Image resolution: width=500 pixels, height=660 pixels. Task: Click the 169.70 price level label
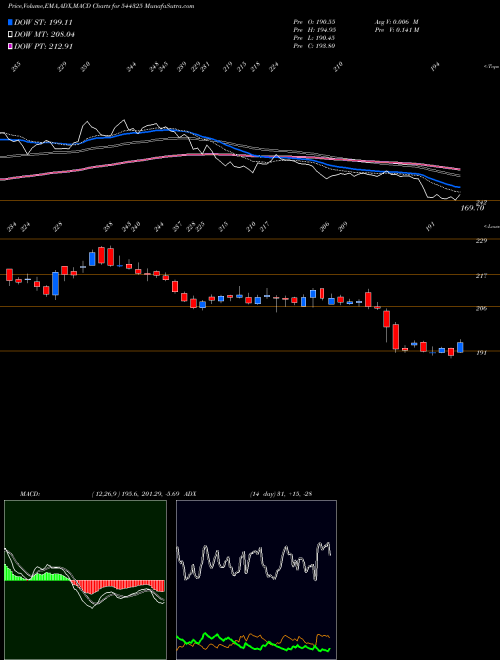pos(473,208)
